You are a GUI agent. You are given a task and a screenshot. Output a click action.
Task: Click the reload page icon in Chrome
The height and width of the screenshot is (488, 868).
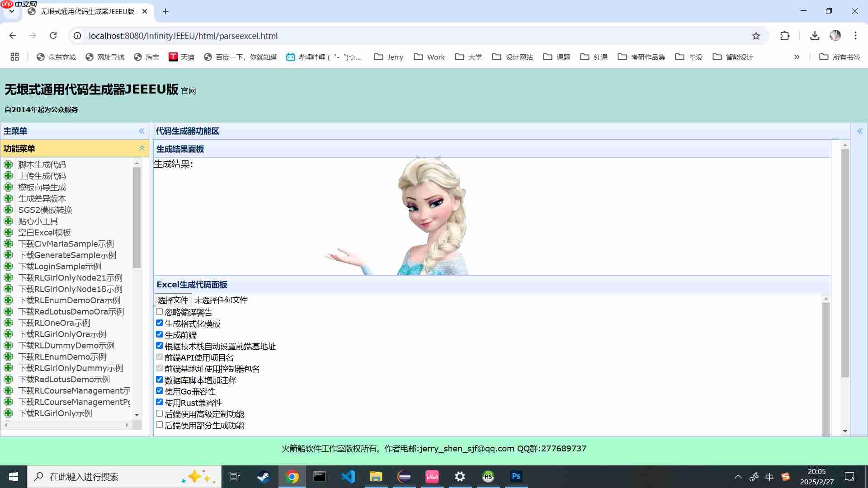tap(53, 36)
